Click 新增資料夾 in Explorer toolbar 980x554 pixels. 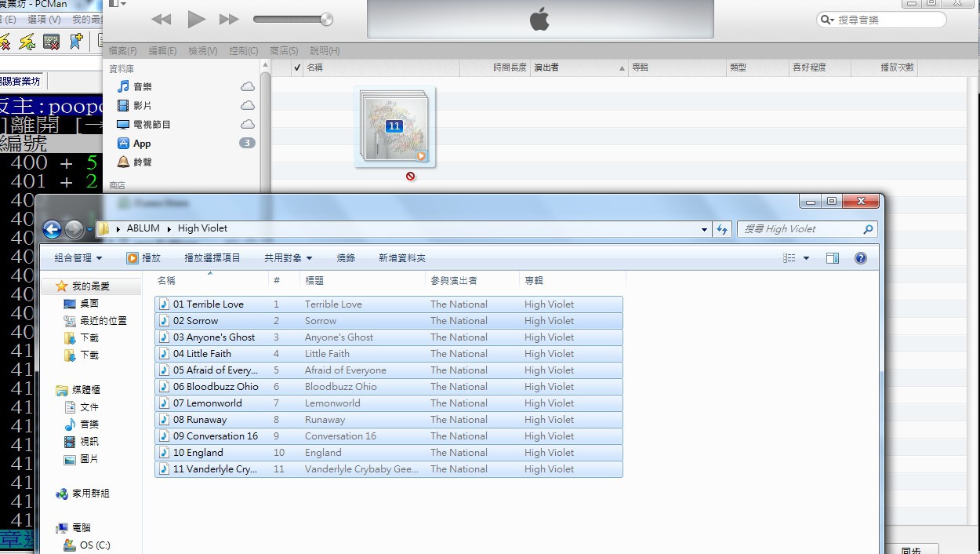[402, 257]
